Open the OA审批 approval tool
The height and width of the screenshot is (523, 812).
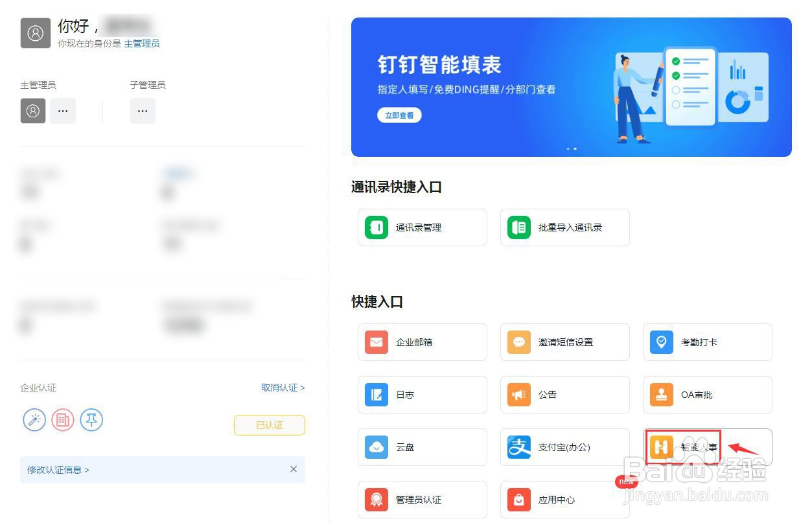pyautogui.click(x=707, y=395)
